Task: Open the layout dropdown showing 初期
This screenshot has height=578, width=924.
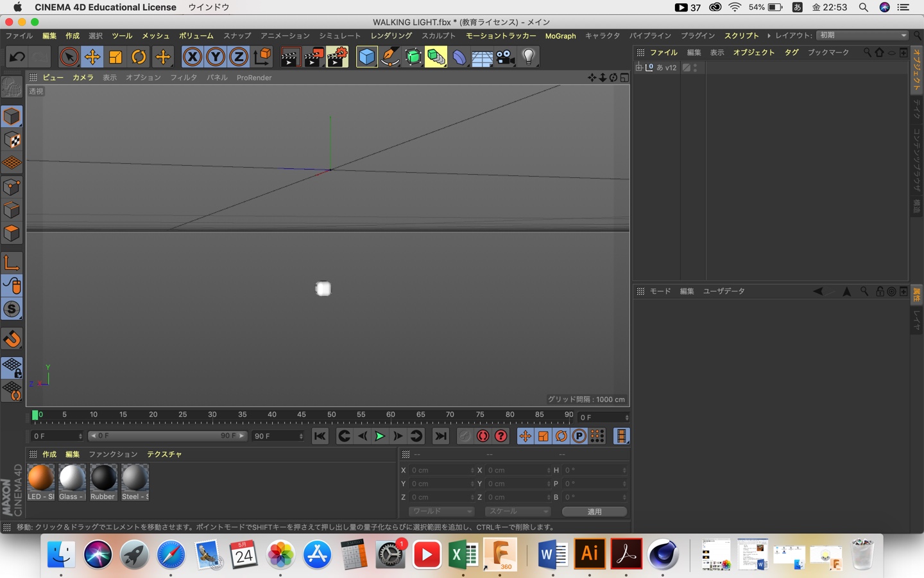Action: coord(863,35)
